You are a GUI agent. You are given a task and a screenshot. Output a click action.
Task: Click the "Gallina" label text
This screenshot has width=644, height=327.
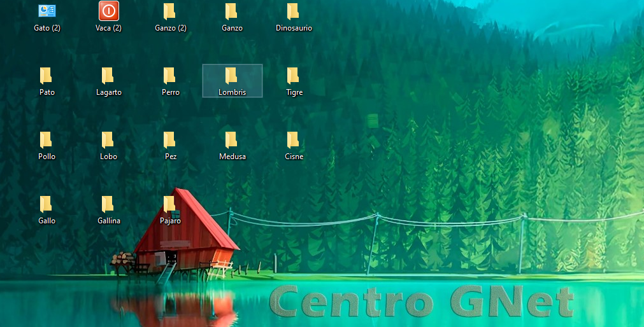tap(109, 221)
